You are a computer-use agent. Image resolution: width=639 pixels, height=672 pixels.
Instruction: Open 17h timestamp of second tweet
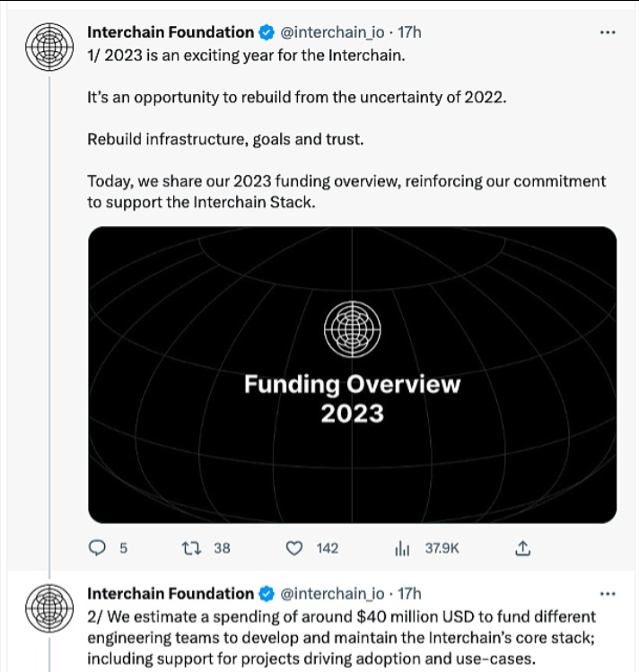tap(409, 593)
